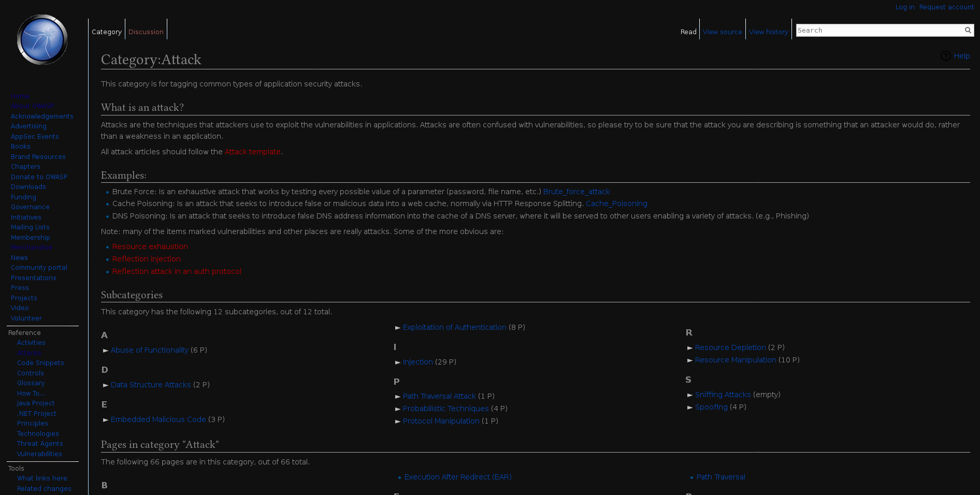The width and height of the screenshot is (980, 495).
Task: Open the Path Traversal page link
Action: 721,477
